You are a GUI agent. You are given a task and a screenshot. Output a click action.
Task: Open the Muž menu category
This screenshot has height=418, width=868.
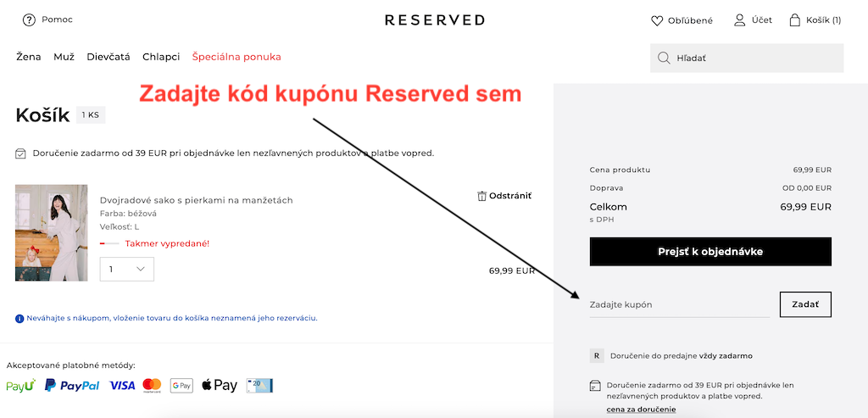coord(64,57)
